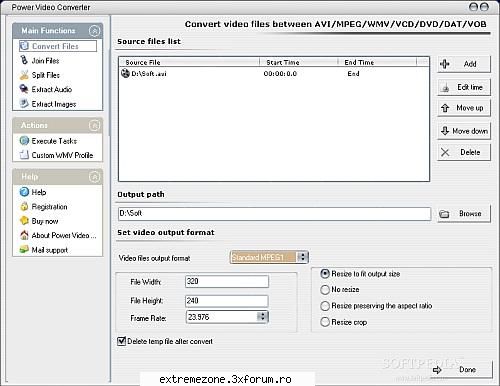Click the Done button label
This screenshot has height=386, width=500.
tap(467, 369)
